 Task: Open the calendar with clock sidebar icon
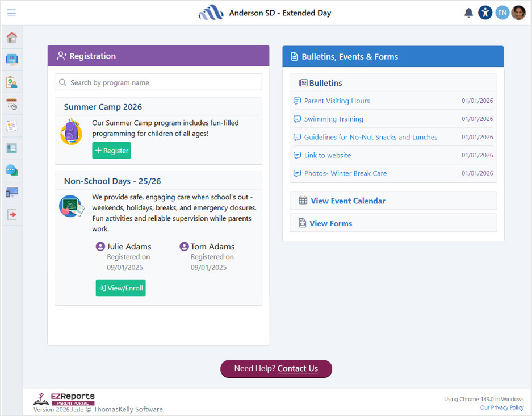pyautogui.click(x=12, y=104)
